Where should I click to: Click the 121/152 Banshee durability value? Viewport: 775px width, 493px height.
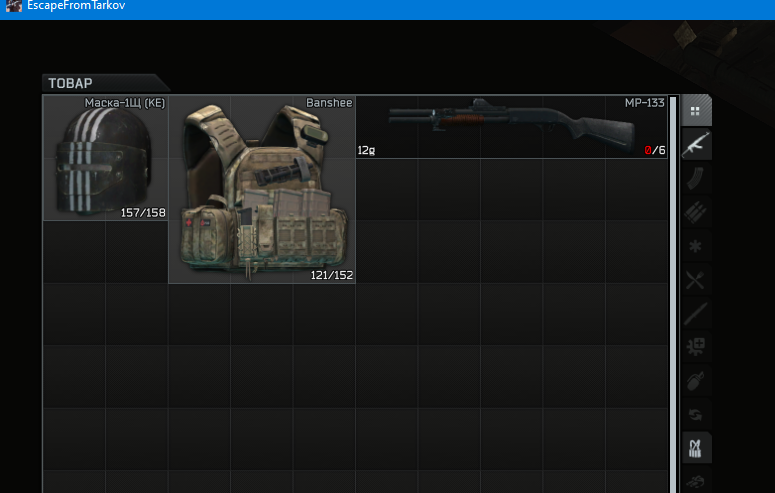tap(332, 275)
